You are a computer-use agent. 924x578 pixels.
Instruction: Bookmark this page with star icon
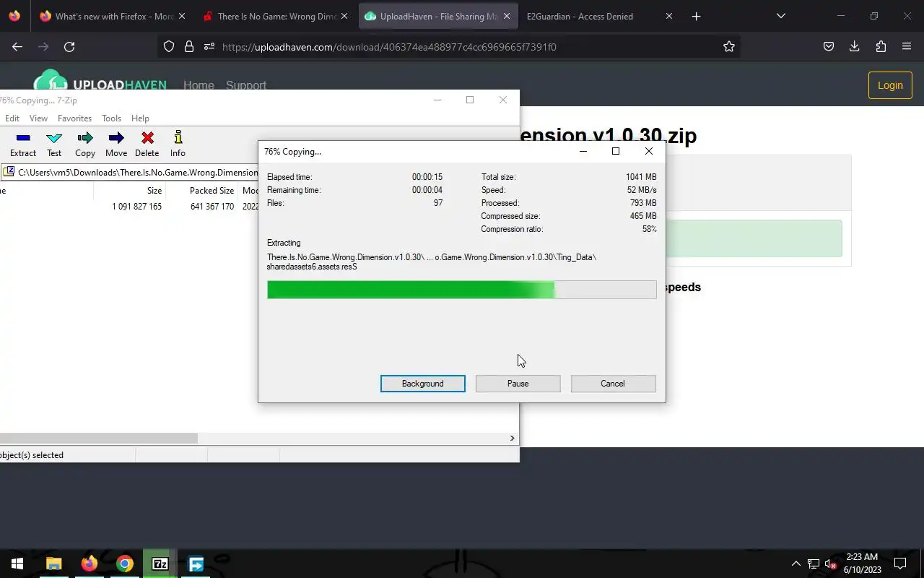point(729,47)
